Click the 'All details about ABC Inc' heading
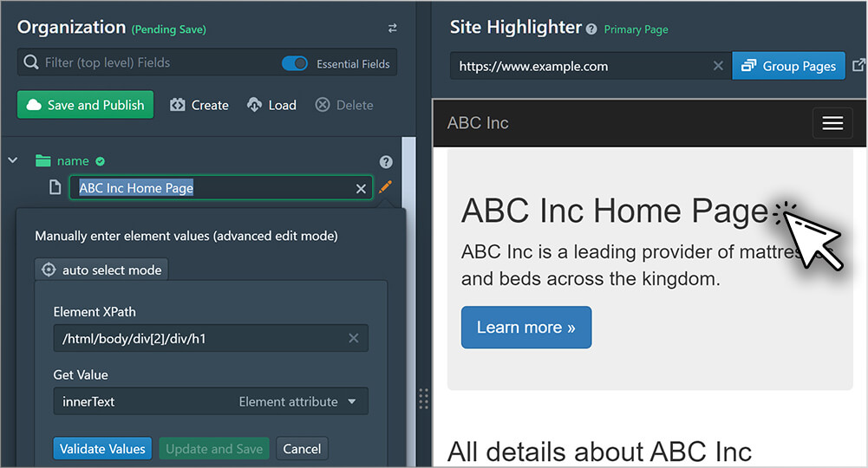 [599, 452]
